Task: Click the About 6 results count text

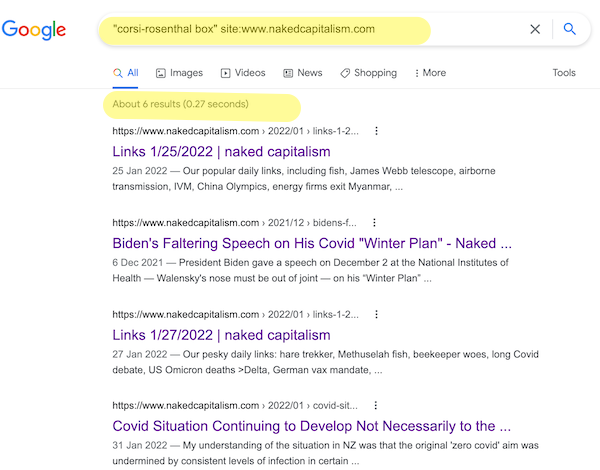Action: tap(180, 104)
